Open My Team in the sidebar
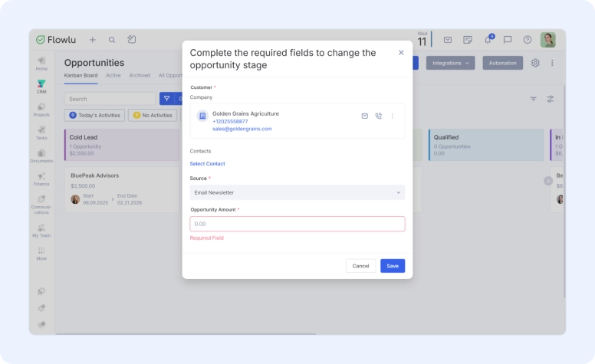Viewport: 595px width, 364px height. (x=41, y=231)
